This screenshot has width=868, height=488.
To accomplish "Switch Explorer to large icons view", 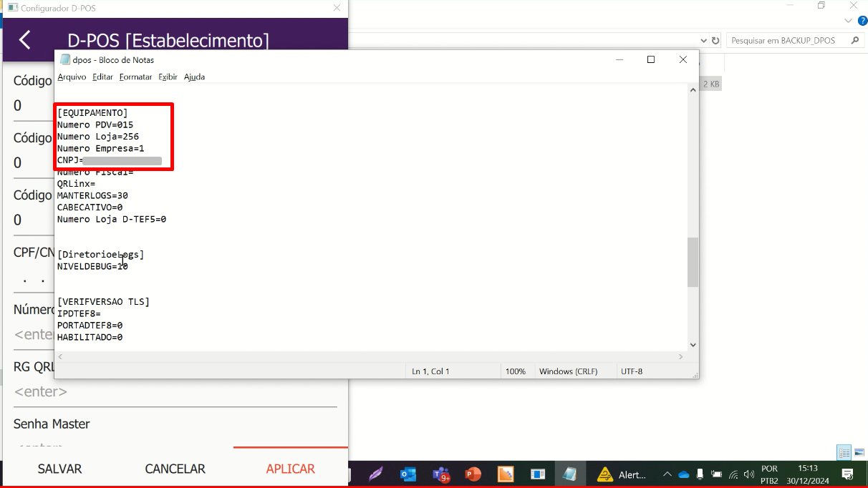I will pos(859,452).
